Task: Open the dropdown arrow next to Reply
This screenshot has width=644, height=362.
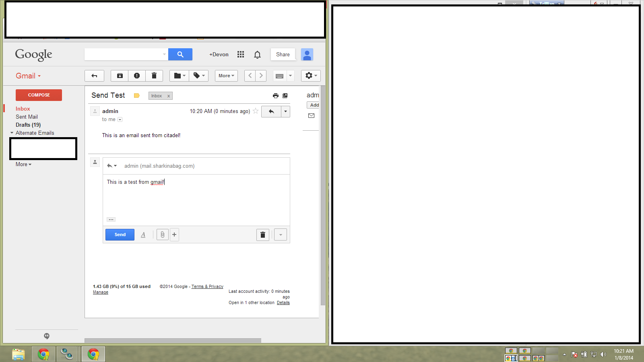Action: click(x=285, y=111)
